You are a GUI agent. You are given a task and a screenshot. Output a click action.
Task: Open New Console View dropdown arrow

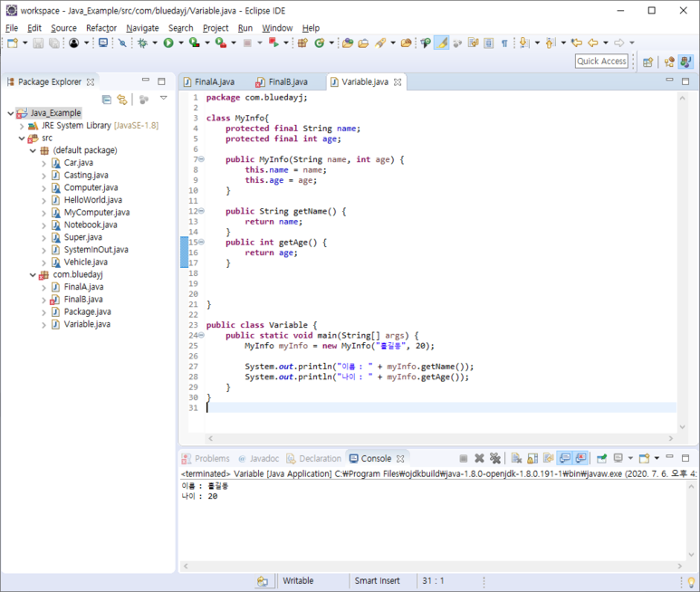(657, 459)
